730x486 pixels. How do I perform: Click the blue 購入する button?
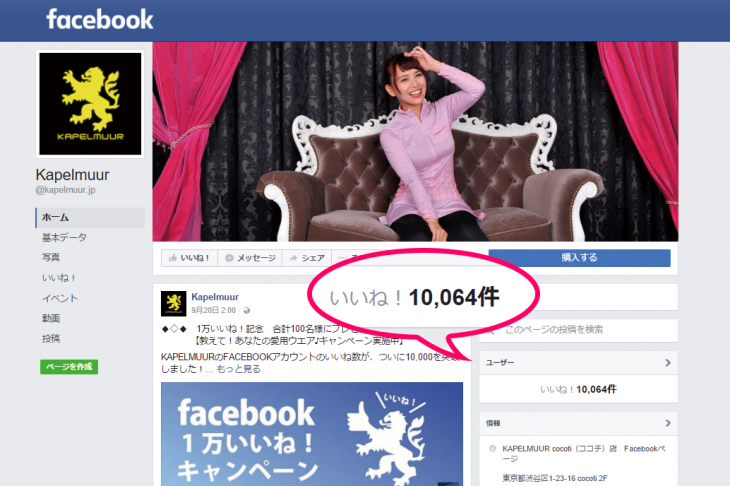579,258
